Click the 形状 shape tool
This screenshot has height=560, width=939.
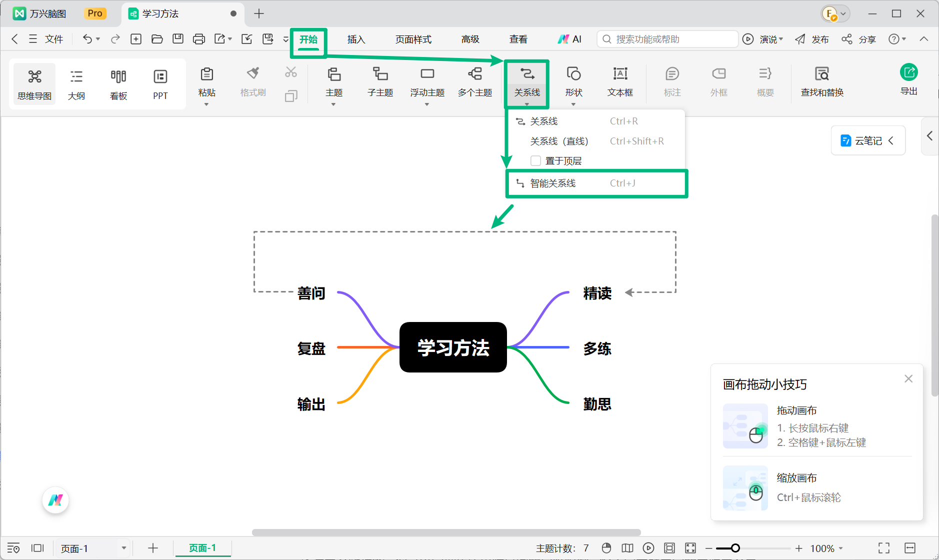pos(573,82)
